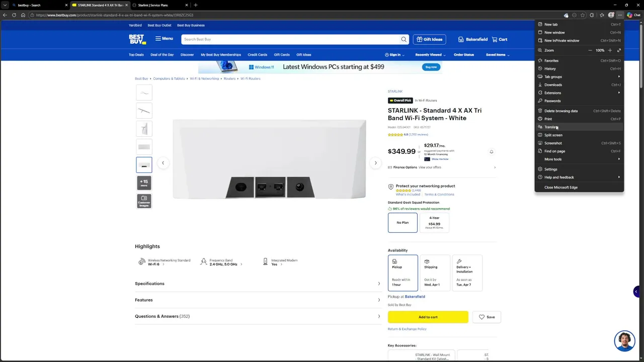The height and width of the screenshot is (362, 644).
Task: Open the Top Deals link
Action: pyautogui.click(x=136, y=55)
